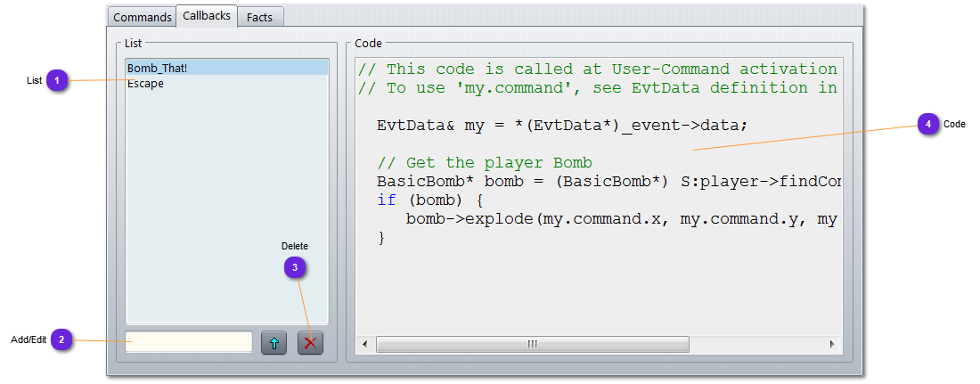Select the Callbacks tab
Screen dimensions: 980x384
pos(207,16)
